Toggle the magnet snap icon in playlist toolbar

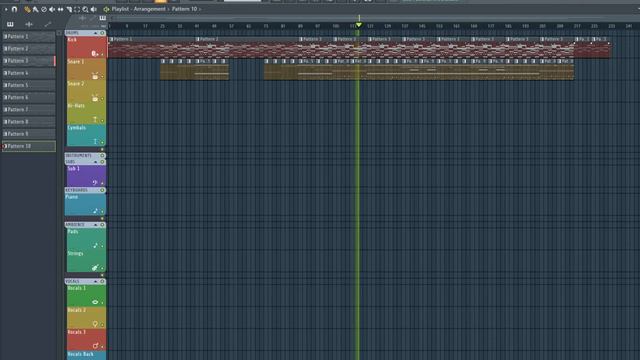click(14, 9)
